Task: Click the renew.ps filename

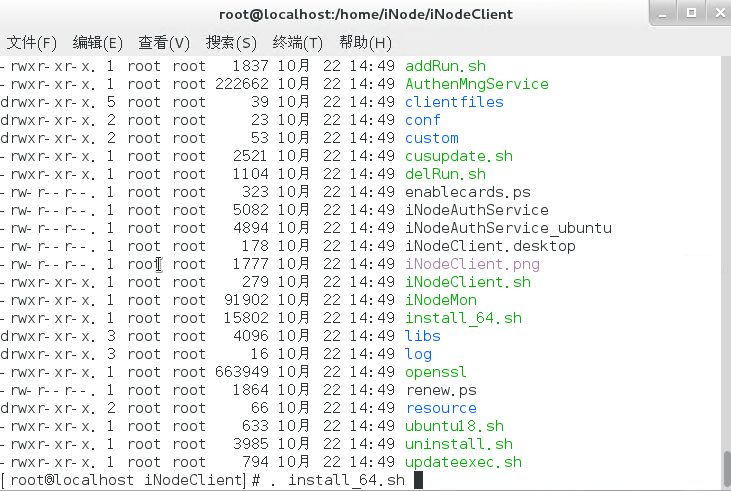Action: (441, 390)
